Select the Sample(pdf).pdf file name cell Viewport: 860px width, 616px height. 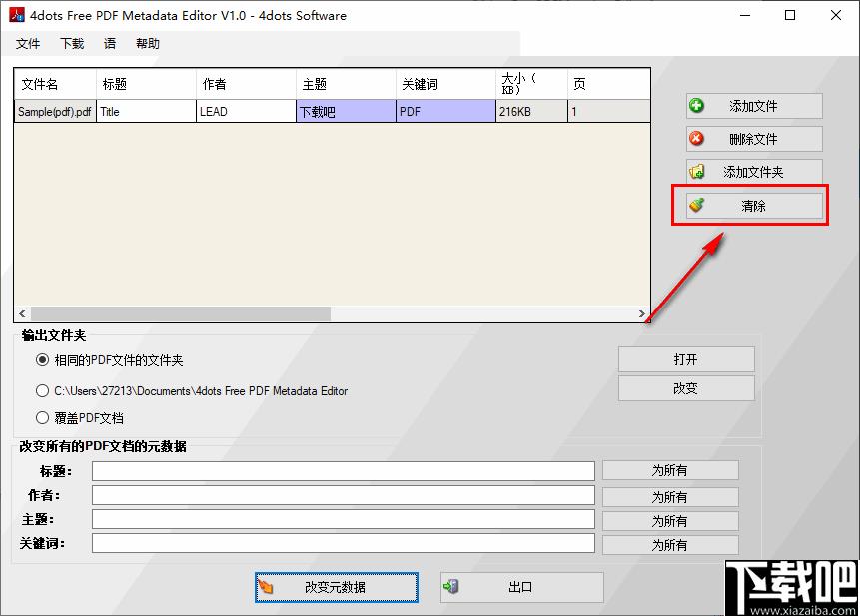pyautogui.click(x=55, y=111)
